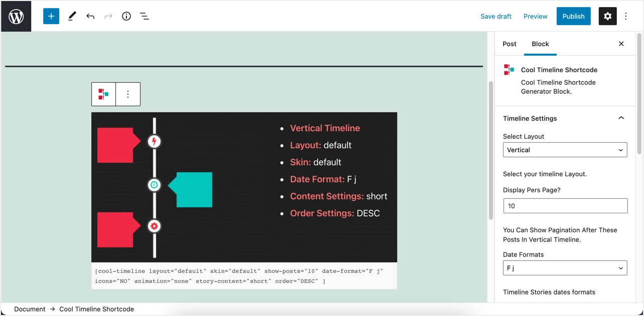
Task: Open block toolbar three-dot options
Action: (x=128, y=94)
